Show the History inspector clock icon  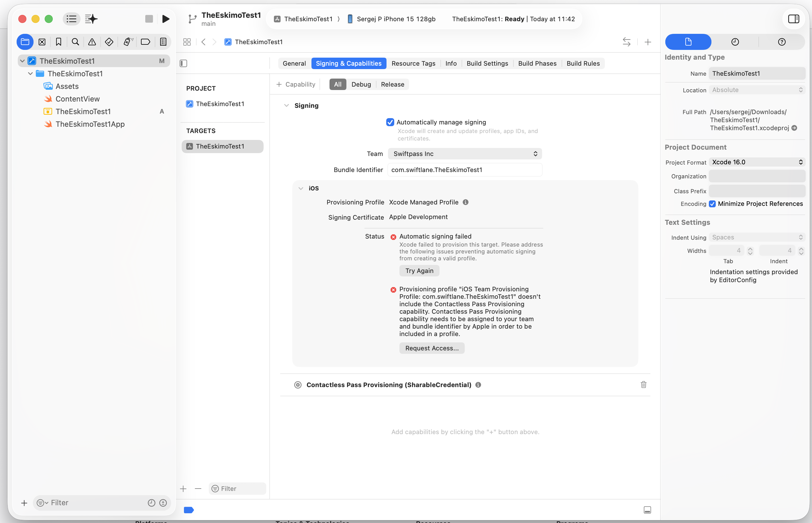point(735,42)
